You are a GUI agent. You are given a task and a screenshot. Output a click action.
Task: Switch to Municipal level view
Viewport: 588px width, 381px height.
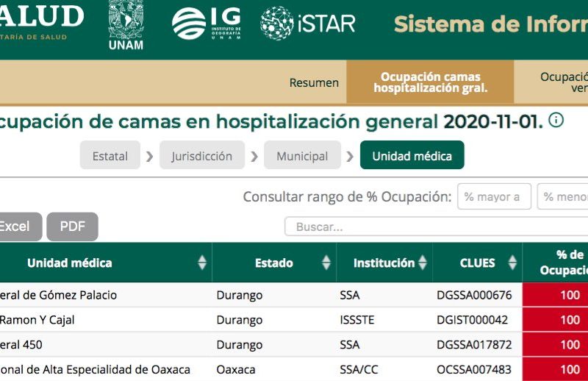302,156
